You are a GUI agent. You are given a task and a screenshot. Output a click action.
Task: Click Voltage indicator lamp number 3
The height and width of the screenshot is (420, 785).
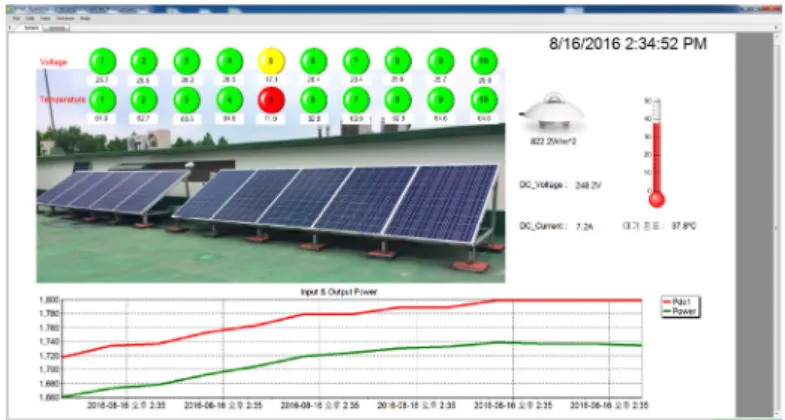tap(187, 61)
